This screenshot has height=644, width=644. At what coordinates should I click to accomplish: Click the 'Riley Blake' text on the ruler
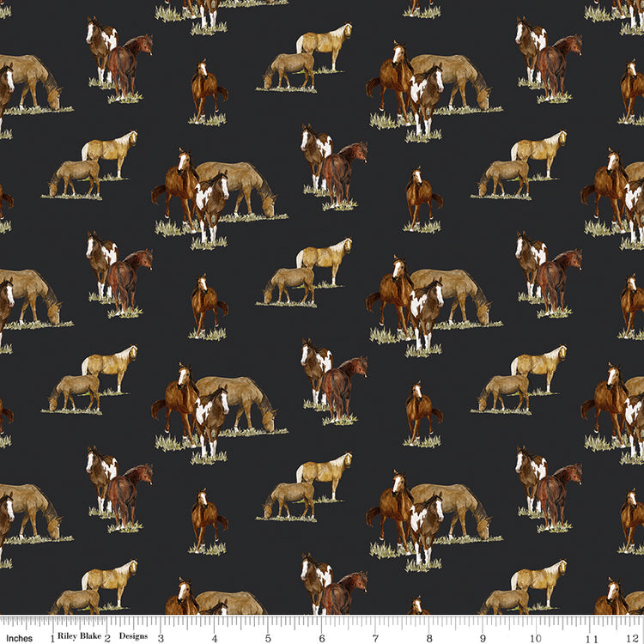79,635
